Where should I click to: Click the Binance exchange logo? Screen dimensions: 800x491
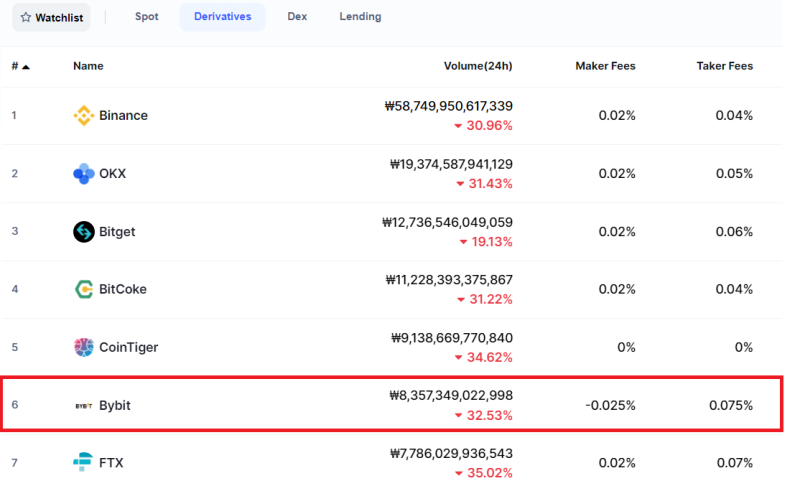(x=84, y=115)
